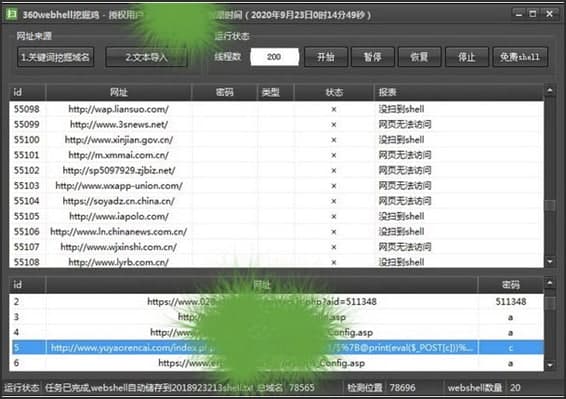
Task: Click the 密码 header in lower table
Action: 511,285
